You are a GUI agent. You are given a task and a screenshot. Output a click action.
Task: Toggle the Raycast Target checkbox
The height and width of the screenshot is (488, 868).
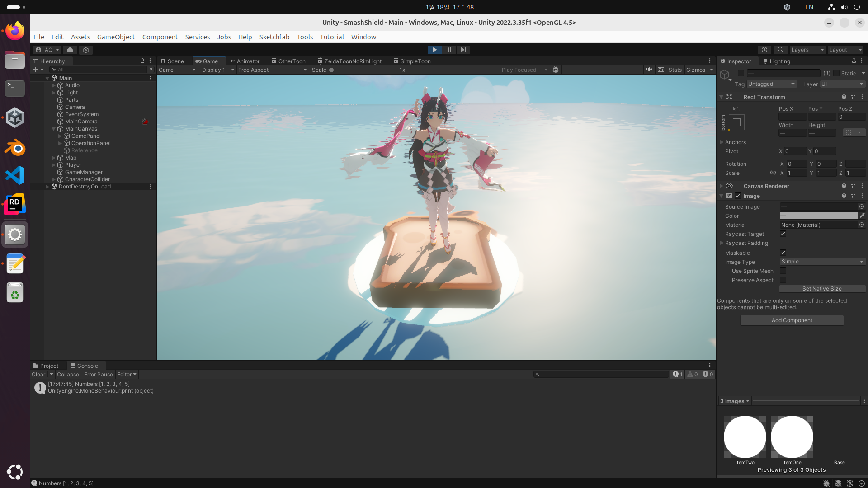tap(783, 234)
